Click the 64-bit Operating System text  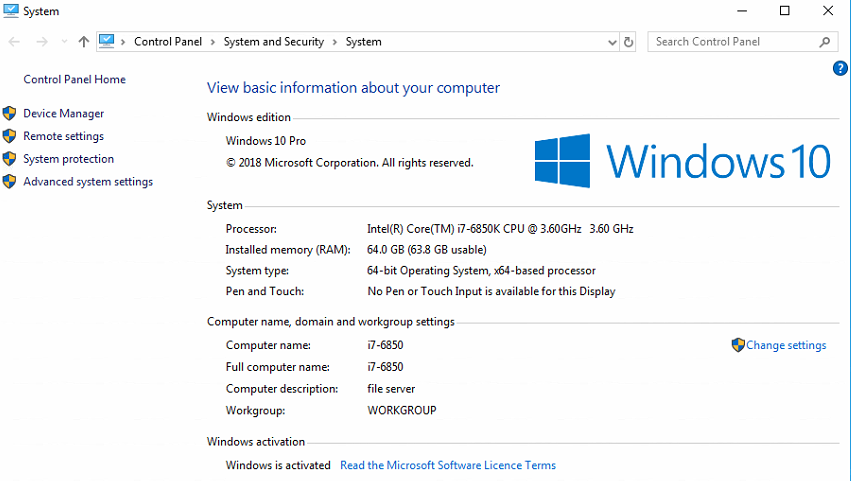(481, 270)
